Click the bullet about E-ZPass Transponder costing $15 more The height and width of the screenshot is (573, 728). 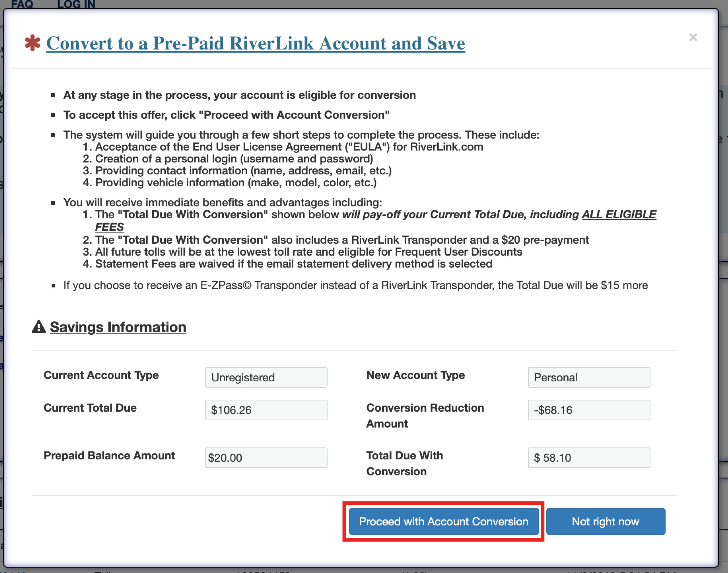(356, 285)
